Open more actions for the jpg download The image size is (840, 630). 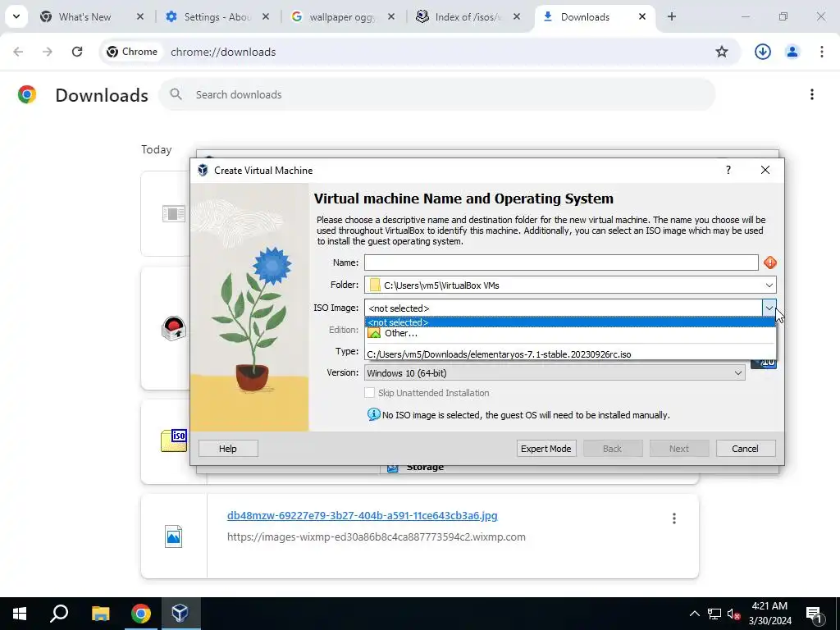pyautogui.click(x=674, y=518)
